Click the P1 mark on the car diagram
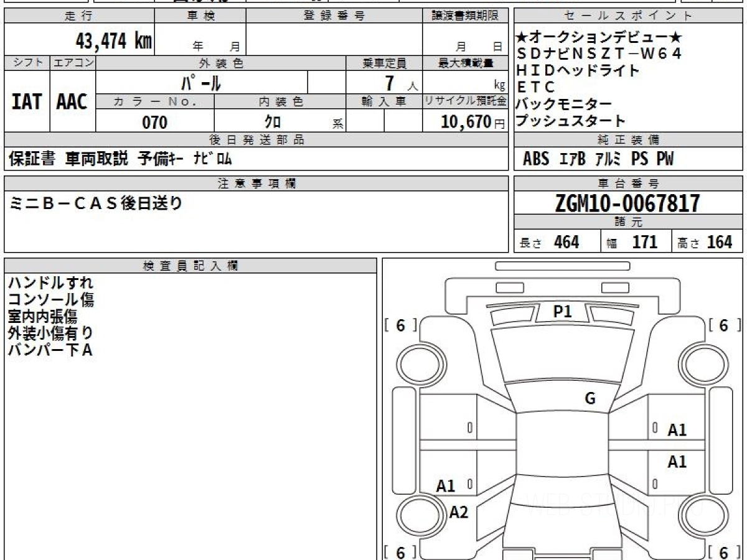This screenshot has width=747, height=560. 563,312
